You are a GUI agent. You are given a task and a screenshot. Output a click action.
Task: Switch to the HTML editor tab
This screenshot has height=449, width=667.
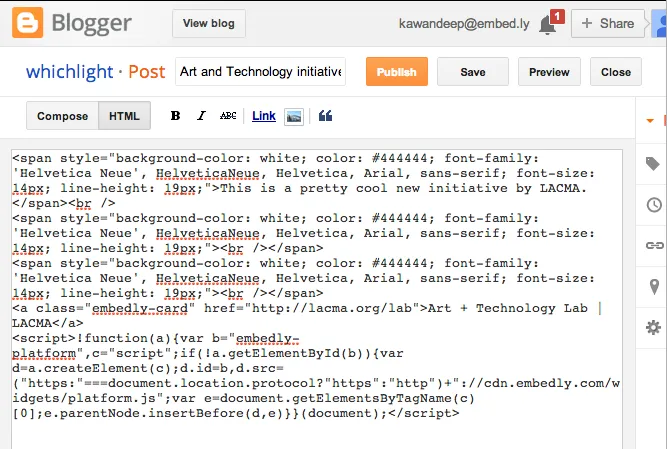pyautogui.click(x=124, y=116)
